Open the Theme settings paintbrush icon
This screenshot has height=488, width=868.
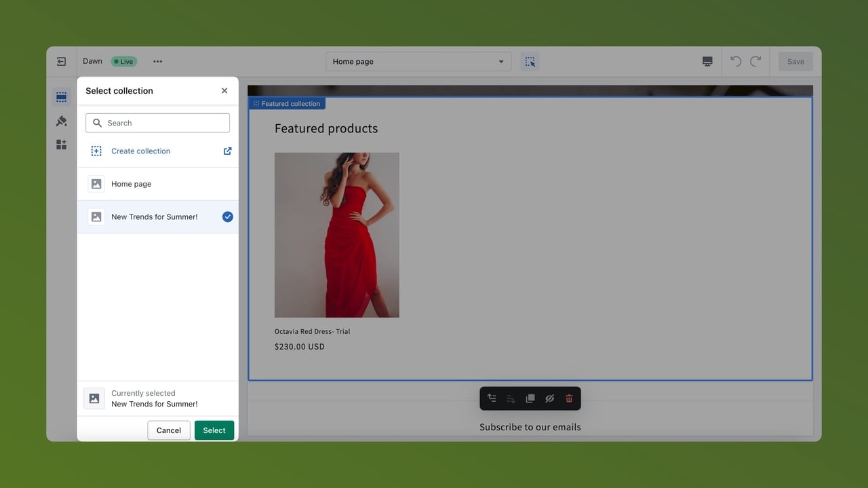pyautogui.click(x=61, y=121)
